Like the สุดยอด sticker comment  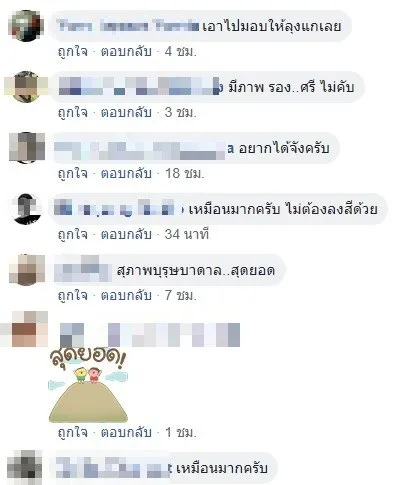point(73,433)
